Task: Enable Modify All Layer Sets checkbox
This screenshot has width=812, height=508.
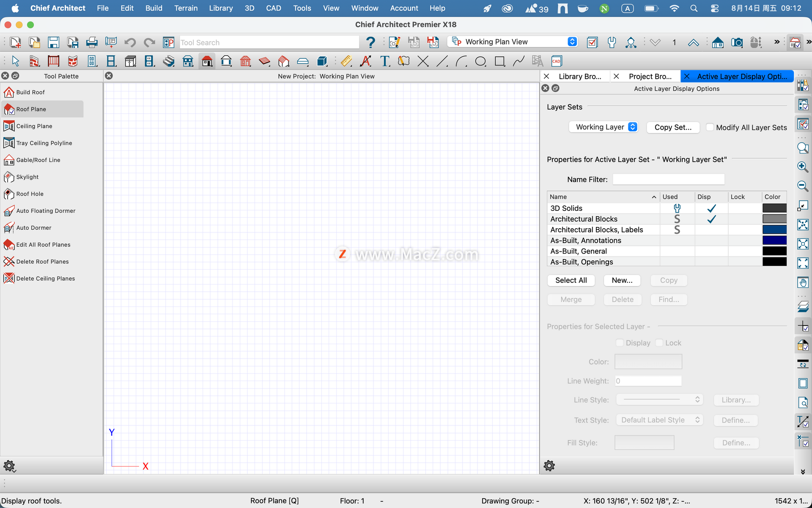Action: tap(710, 127)
